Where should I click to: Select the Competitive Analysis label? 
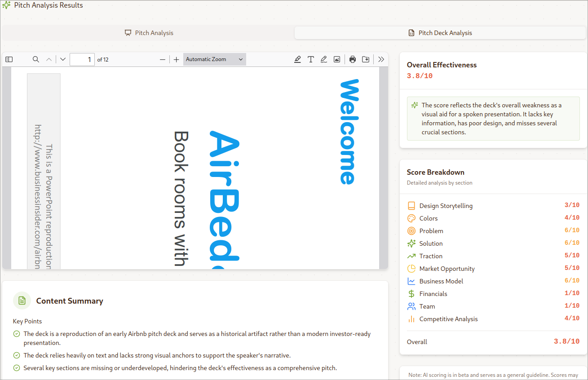coord(449,319)
